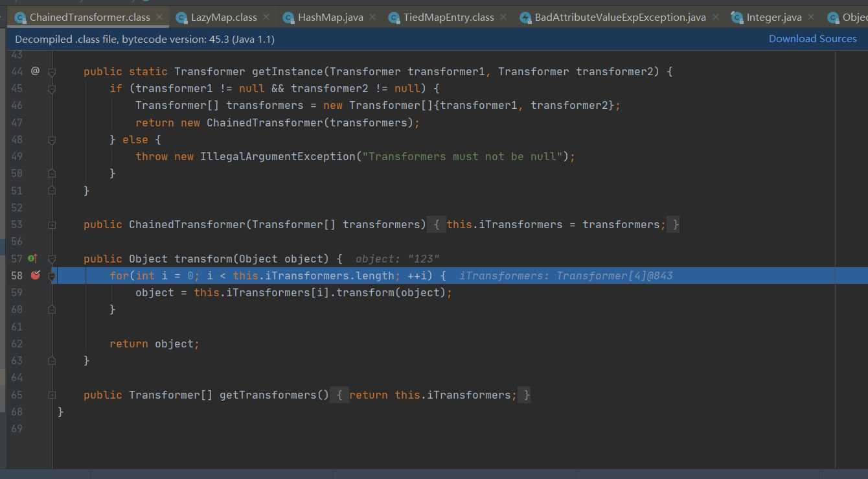Click the fold end marker on line 63
This screenshot has height=479, width=868.
pos(52,361)
